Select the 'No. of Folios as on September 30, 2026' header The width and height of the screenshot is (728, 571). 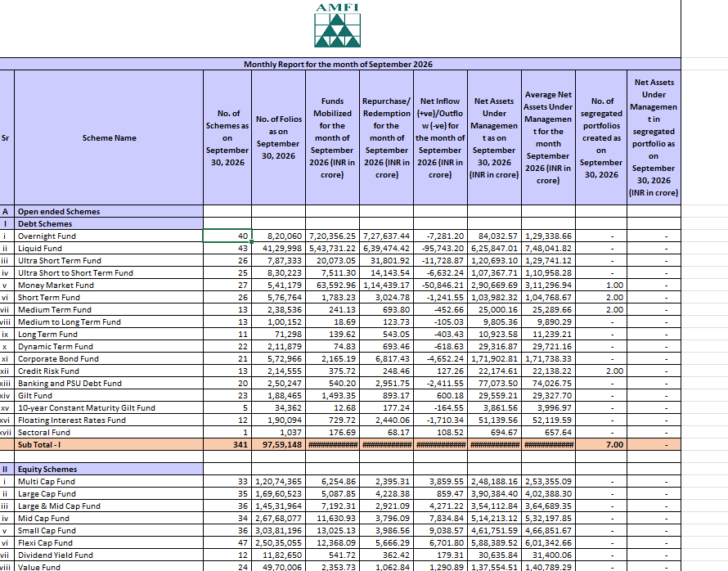(279, 138)
